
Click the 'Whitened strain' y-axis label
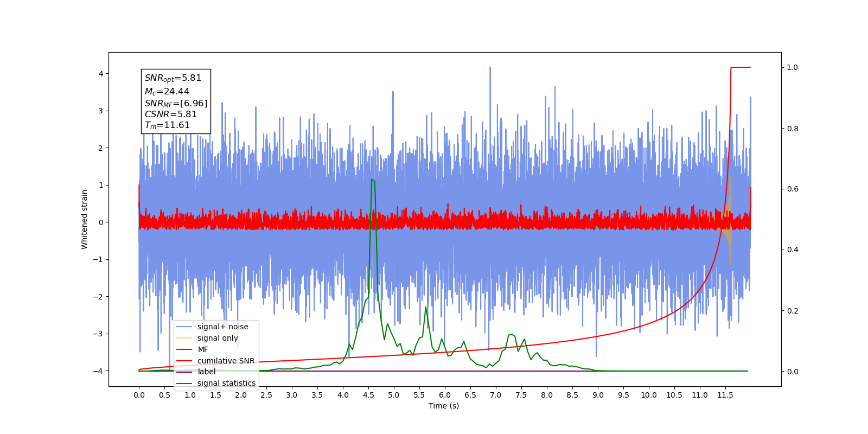coord(84,219)
